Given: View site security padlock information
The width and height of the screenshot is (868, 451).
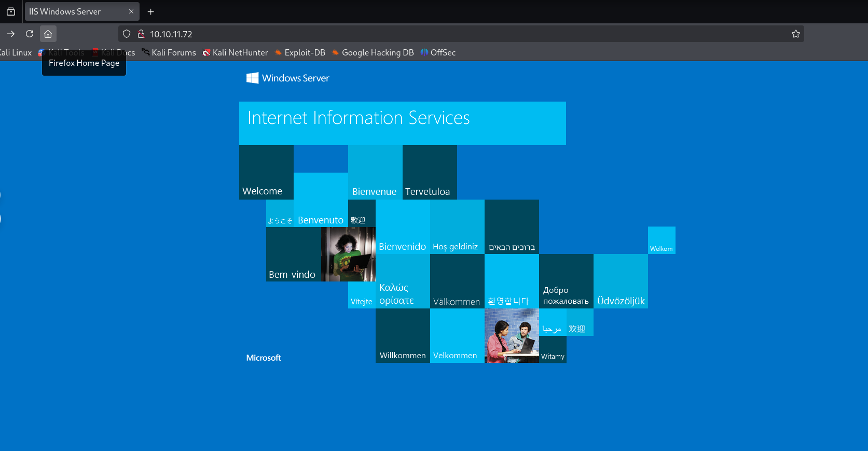Looking at the screenshot, I should coord(141,34).
